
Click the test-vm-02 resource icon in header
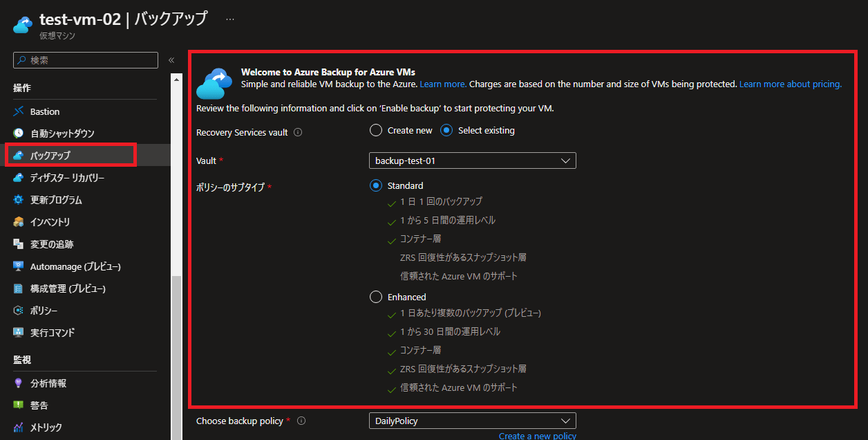coord(23,26)
